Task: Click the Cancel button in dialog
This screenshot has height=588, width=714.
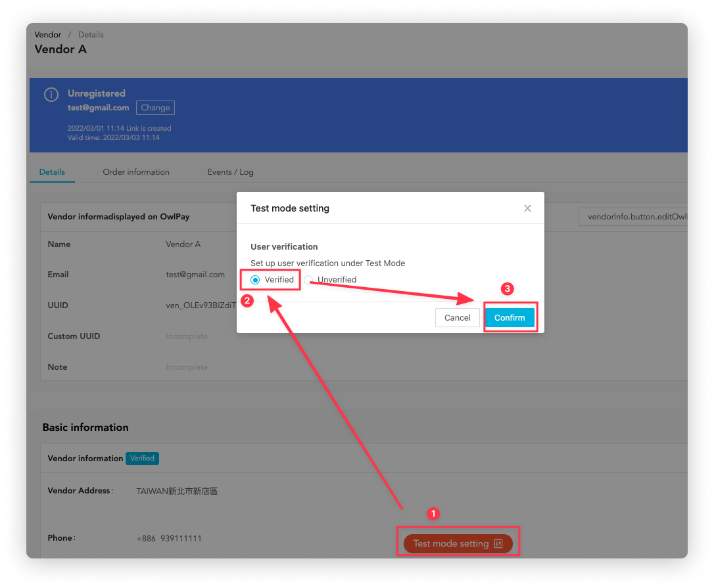Action: click(457, 318)
